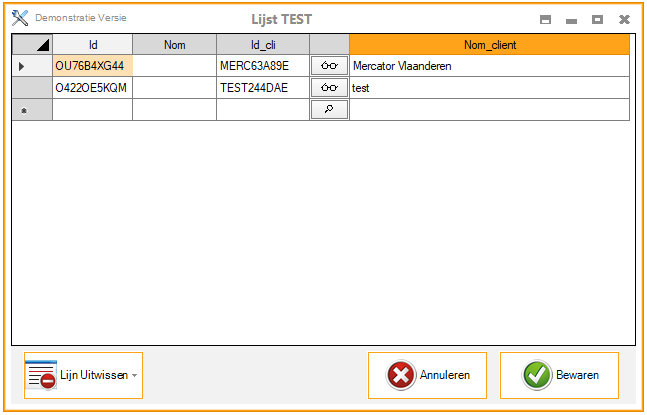Select the TEST244DAE cell

pos(262,88)
